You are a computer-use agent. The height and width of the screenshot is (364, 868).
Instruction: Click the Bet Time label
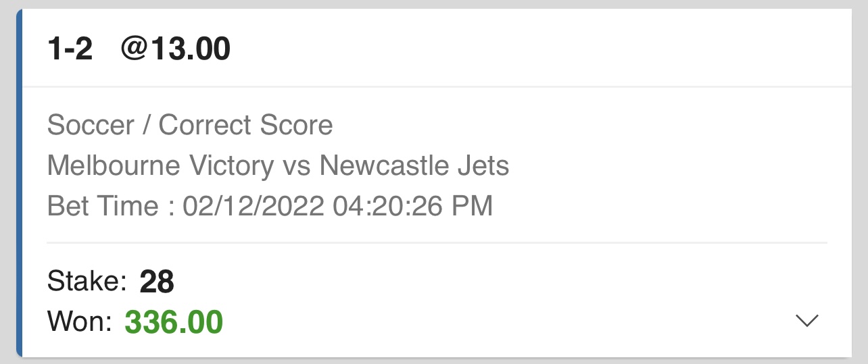point(103,206)
